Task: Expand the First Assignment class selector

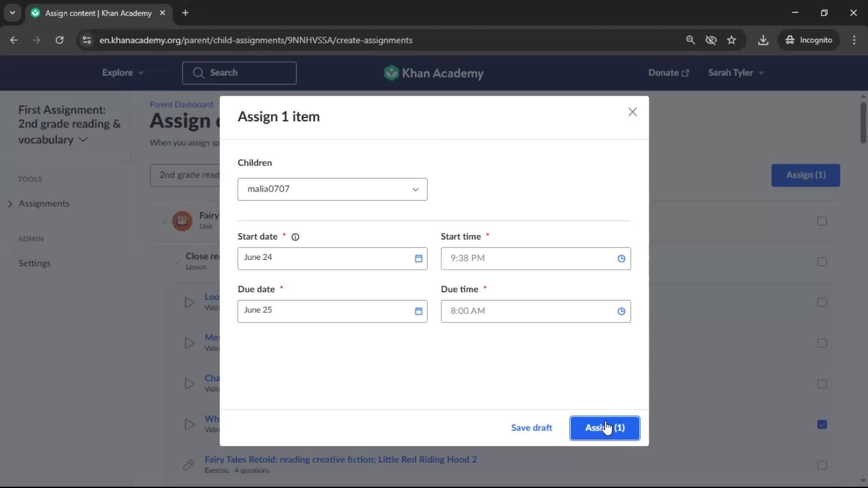Action: coord(70,125)
